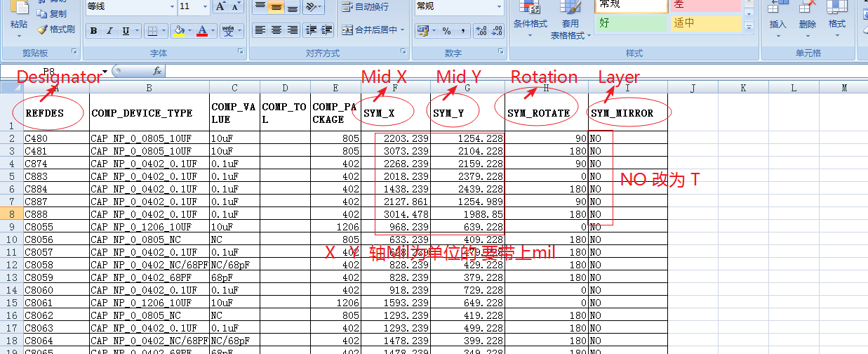868x354 pixels.
Task: Apply the 差 (Bad) cell style
Action: pos(705,4)
